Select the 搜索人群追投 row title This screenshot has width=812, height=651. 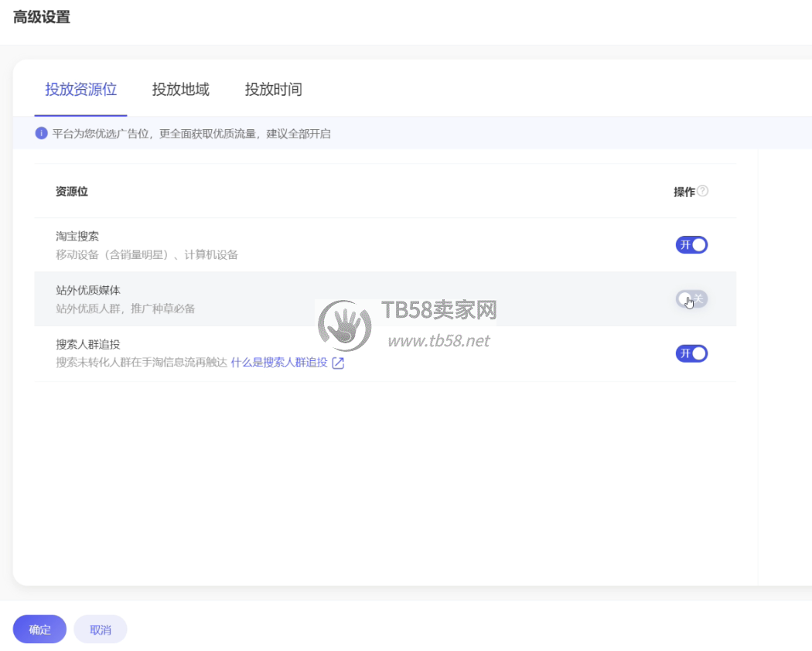pyautogui.click(x=88, y=345)
